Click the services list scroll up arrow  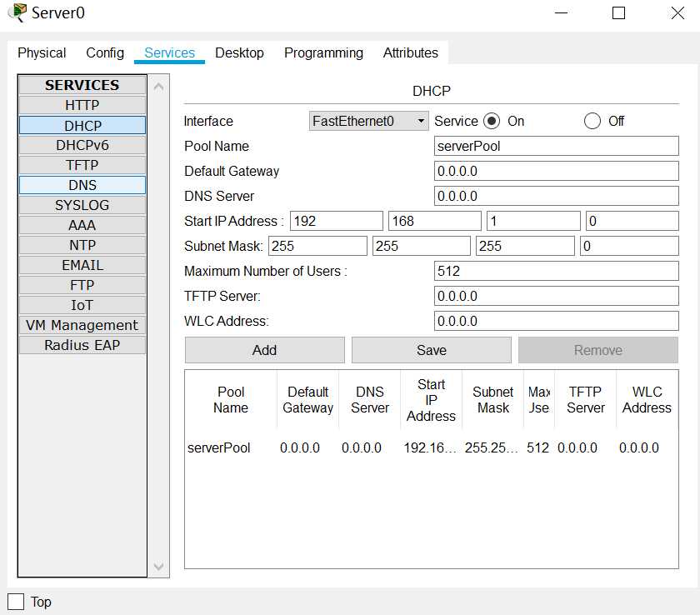tap(158, 87)
